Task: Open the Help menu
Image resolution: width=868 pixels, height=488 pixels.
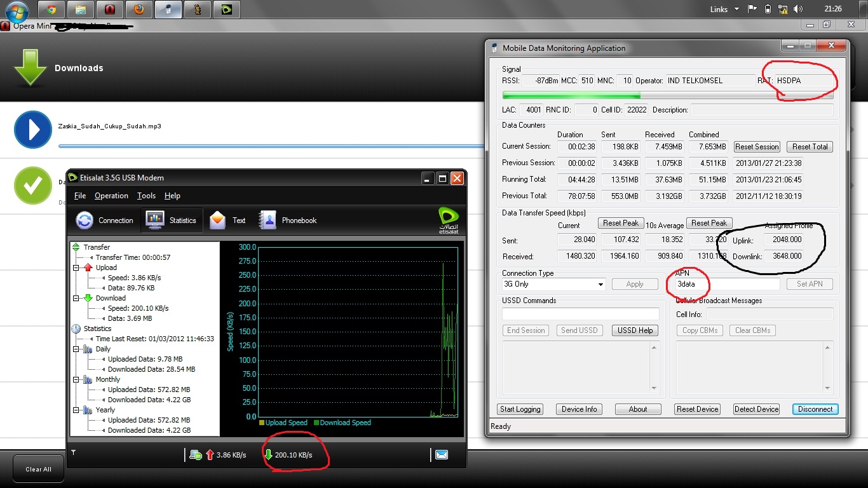Action: (x=172, y=196)
